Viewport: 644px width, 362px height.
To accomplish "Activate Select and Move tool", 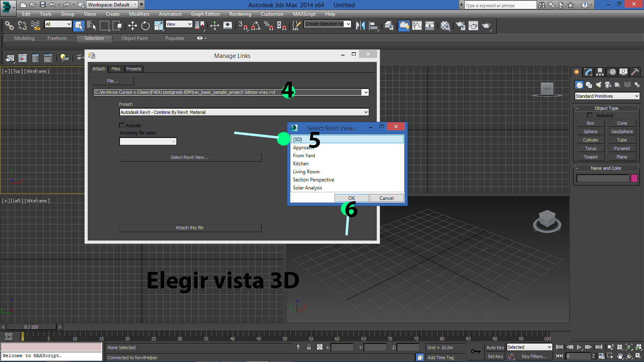I will click(x=132, y=26).
